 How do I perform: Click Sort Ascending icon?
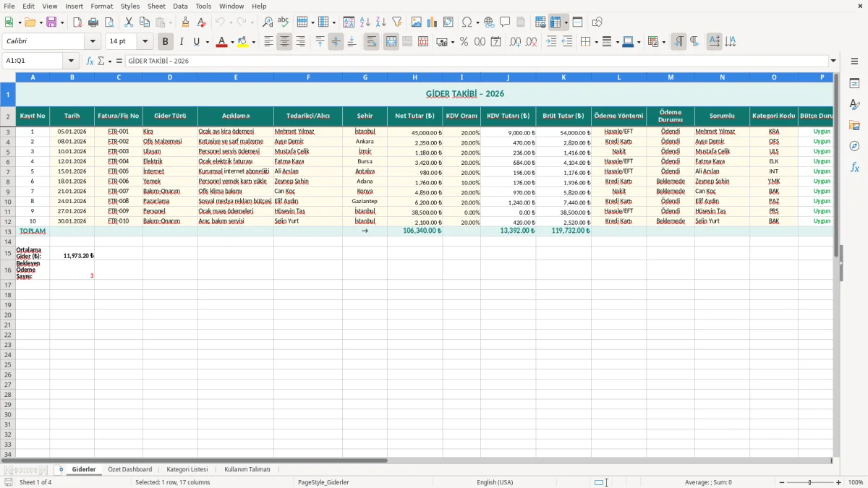tap(365, 22)
